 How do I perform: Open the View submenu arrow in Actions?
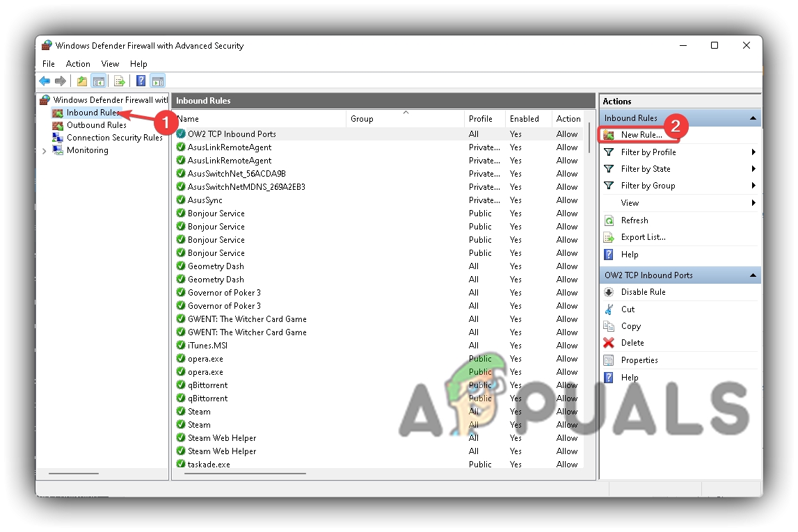[x=753, y=203]
